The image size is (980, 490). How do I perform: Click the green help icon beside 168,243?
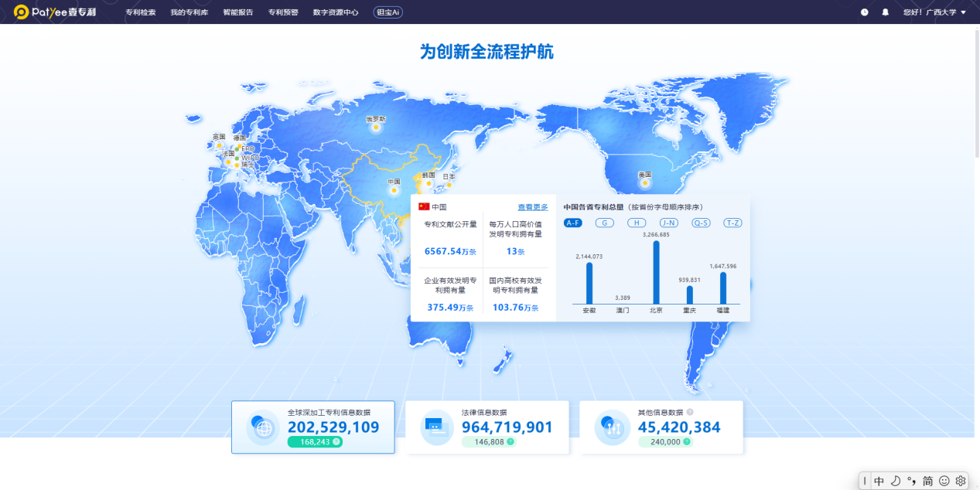click(x=336, y=442)
